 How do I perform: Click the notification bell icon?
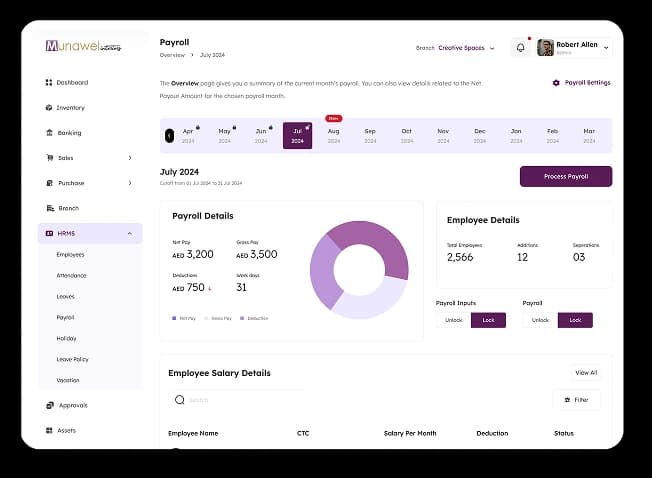[x=520, y=48]
